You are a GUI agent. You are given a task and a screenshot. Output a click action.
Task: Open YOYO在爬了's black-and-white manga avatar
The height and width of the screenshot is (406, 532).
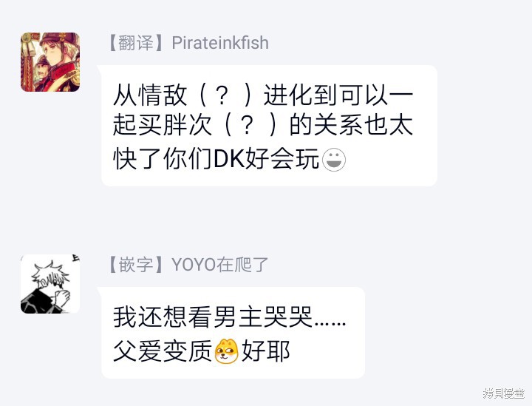tap(50, 284)
